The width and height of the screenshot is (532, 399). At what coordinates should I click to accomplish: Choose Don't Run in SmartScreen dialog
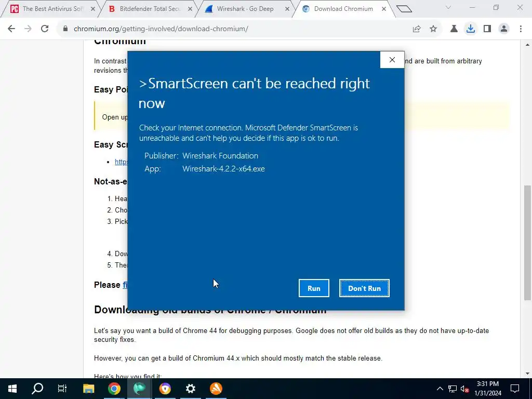(364, 288)
